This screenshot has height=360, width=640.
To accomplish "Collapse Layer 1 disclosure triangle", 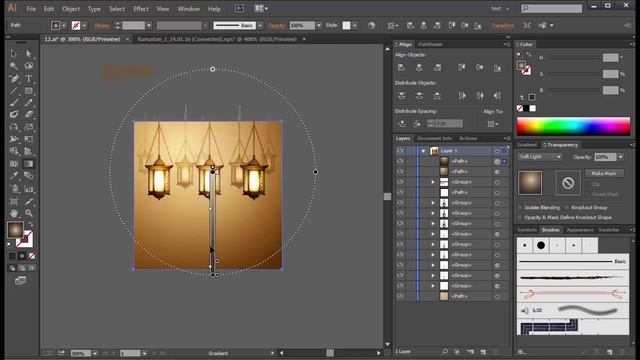I will (x=423, y=151).
